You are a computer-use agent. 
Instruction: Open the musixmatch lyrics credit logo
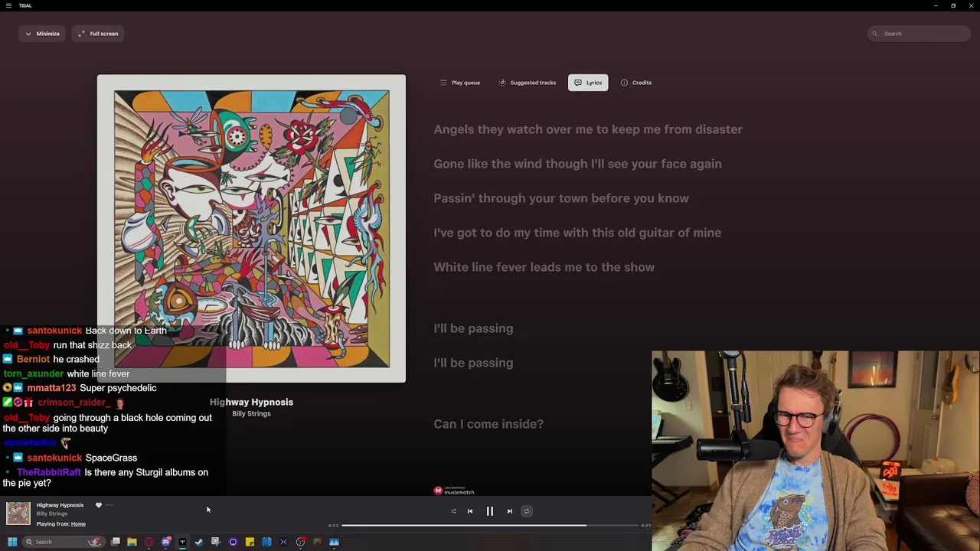455,491
